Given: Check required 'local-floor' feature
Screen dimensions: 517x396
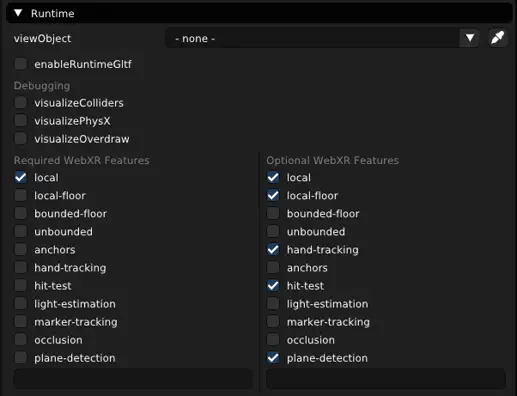Looking at the screenshot, I should (x=21, y=195).
